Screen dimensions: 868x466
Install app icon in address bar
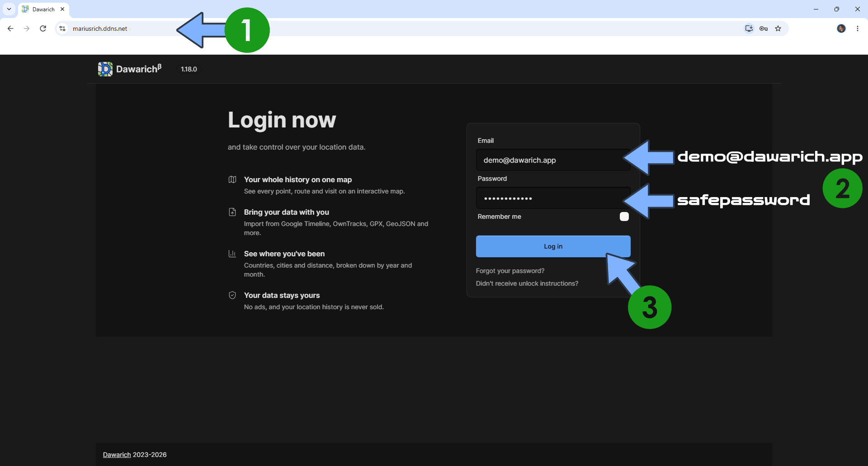coord(749,28)
